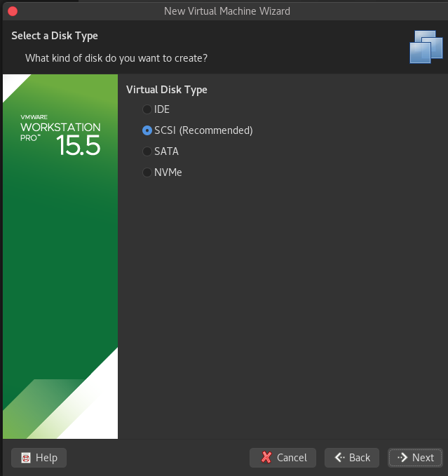
Task: Go back to the previous wizard step
Action: coord(352,458)
